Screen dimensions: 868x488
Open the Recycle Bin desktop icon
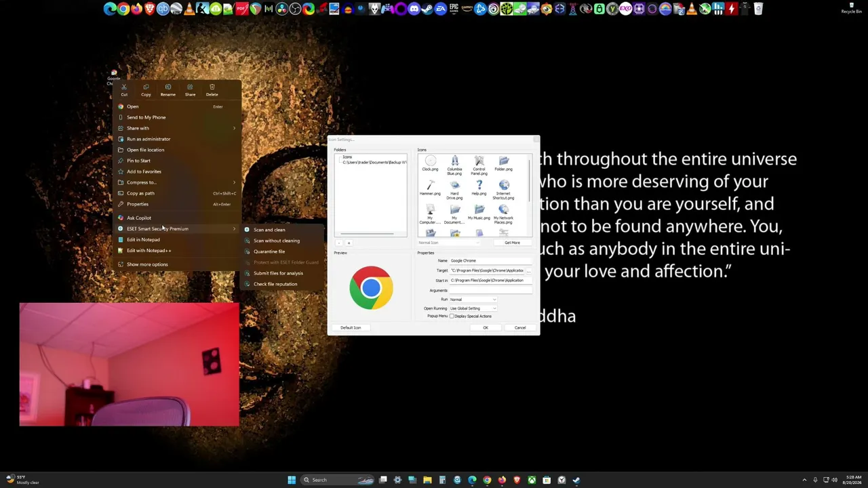pyautogui.click(x=852, y=8)
